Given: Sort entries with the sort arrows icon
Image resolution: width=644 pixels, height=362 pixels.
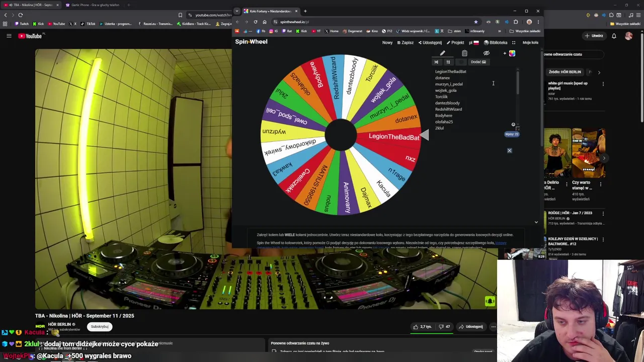Looking at the screenshot, I should 448,62.
